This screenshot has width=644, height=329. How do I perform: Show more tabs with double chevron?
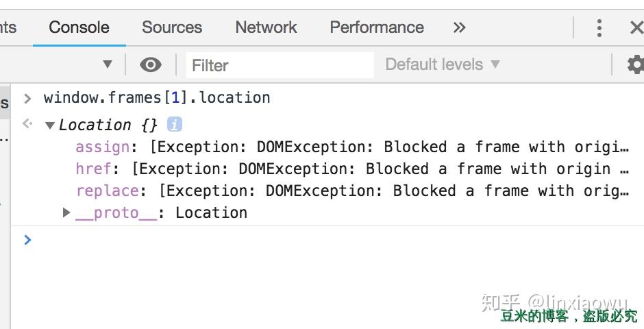(460, 27)
